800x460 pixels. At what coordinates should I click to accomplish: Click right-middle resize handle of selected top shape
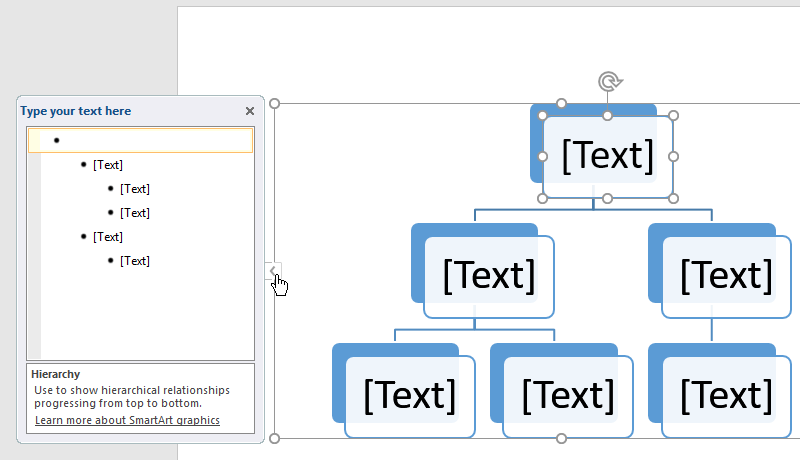click(673, 156)
